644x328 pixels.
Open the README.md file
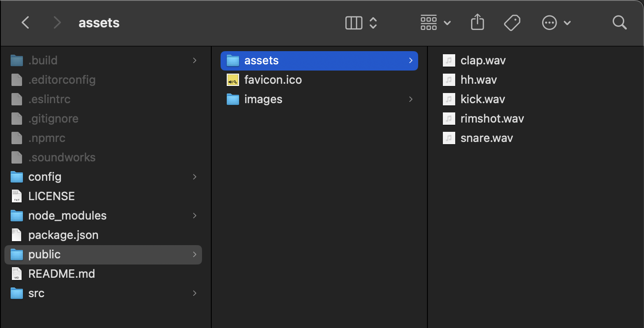click(x=62, y=274)
